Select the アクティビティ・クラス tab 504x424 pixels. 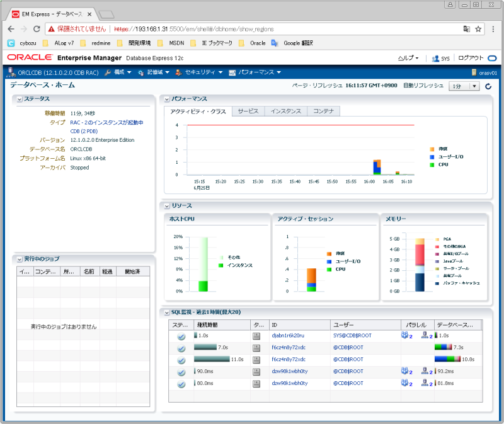(198, 112)
